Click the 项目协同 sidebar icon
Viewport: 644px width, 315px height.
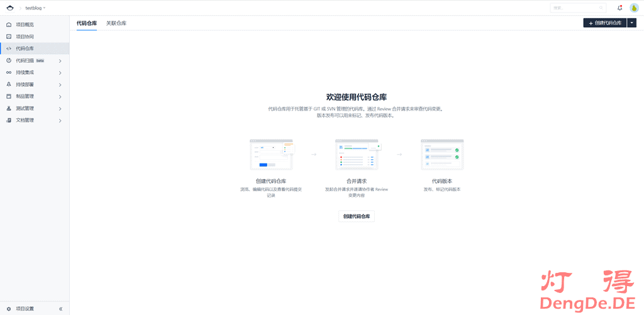point(9,36)
